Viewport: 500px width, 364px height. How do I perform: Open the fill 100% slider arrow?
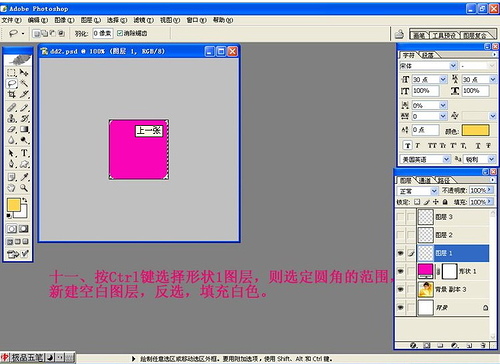[490, 202]
